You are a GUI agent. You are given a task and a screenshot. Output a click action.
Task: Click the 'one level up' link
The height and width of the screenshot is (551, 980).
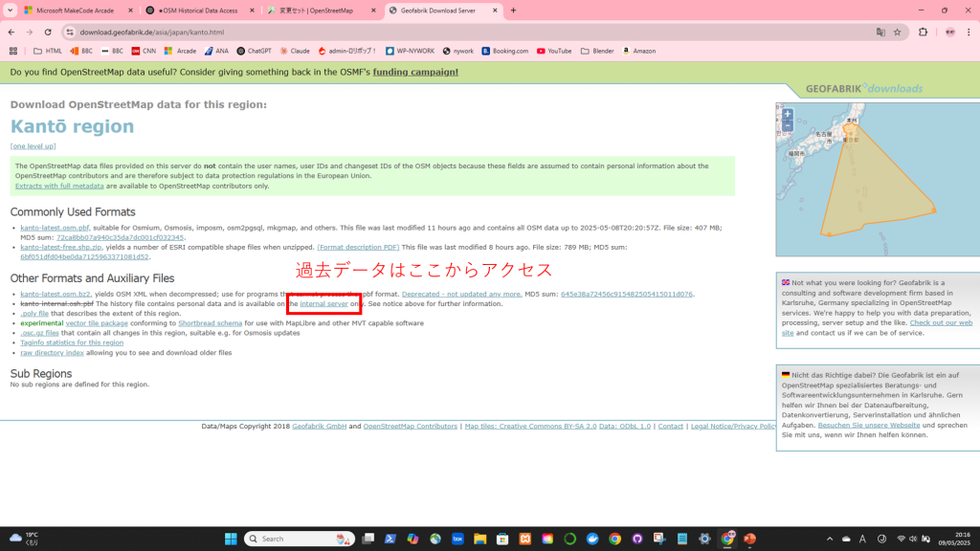(33, 146)
